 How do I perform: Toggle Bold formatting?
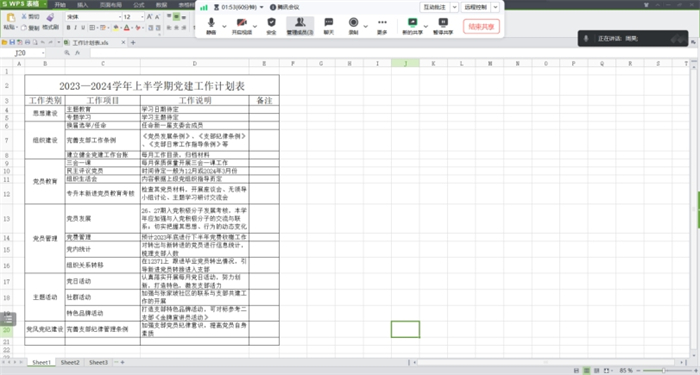68,28
